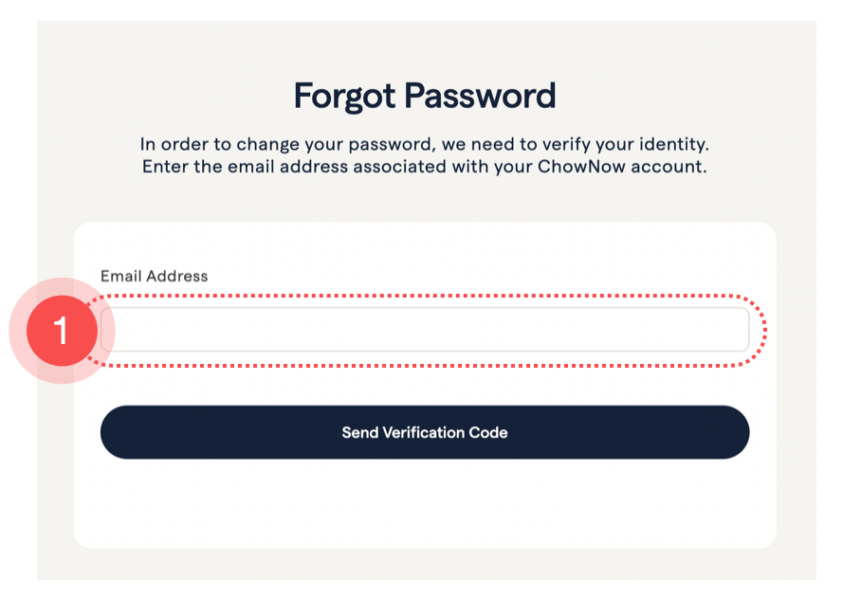The height and width of the screenshot is (616, 861).
Task: Click the left edge of the Send button
Action: [x=116, y=432]
